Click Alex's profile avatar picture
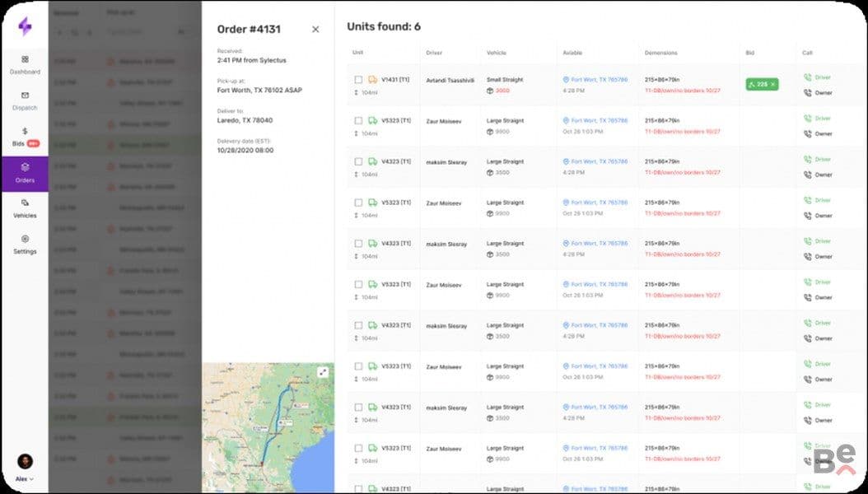This screenshot has height=494, width=868. [x=25, y=461]
